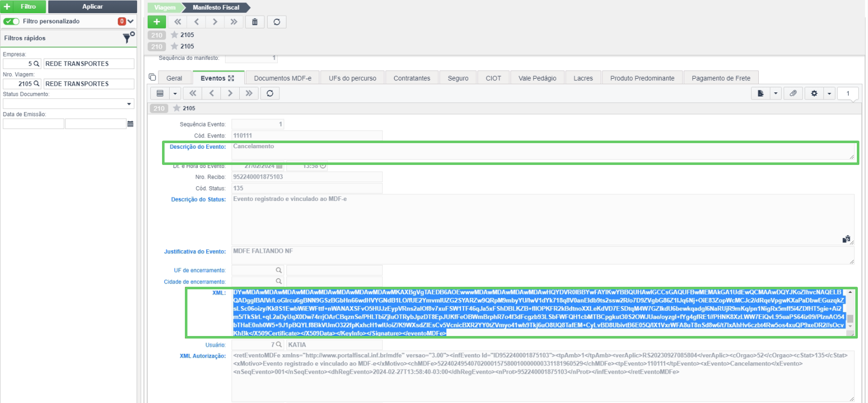Screen dimensions: 868x403
Task: Open the grid view dropdown arrow
Action: point(175,93)
